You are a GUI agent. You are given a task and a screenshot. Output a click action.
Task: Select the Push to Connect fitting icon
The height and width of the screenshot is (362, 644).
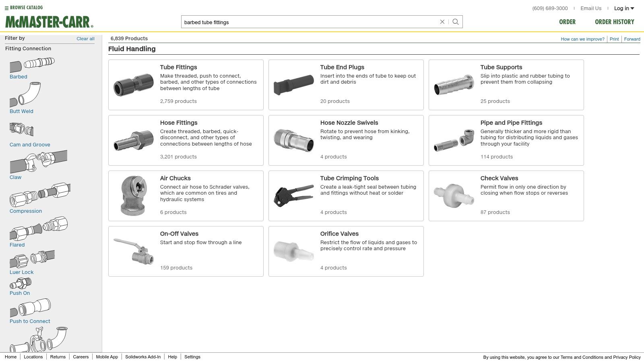point(30,308)
